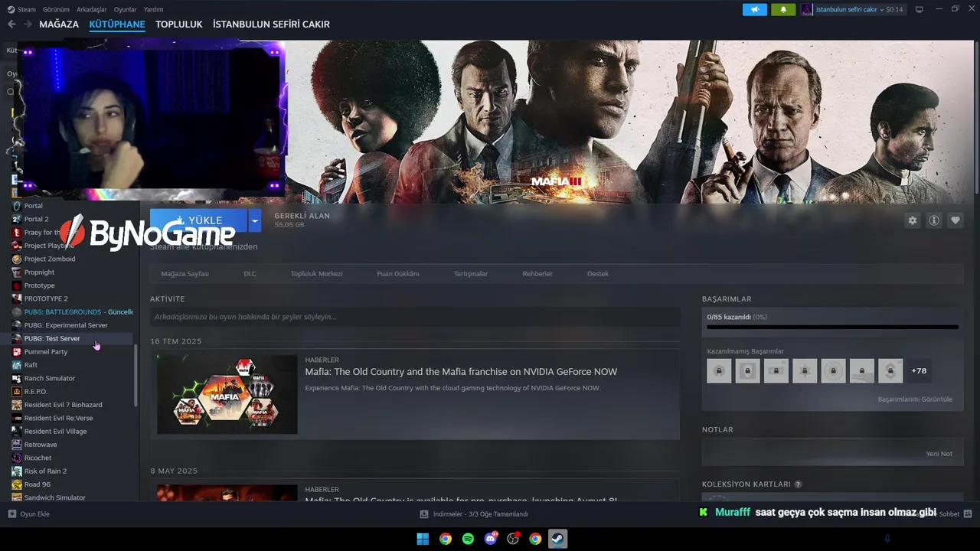Viewport: 980px width, 551px height.
Task: Open İndirmeler downloads status
Action: click(475, 514)
